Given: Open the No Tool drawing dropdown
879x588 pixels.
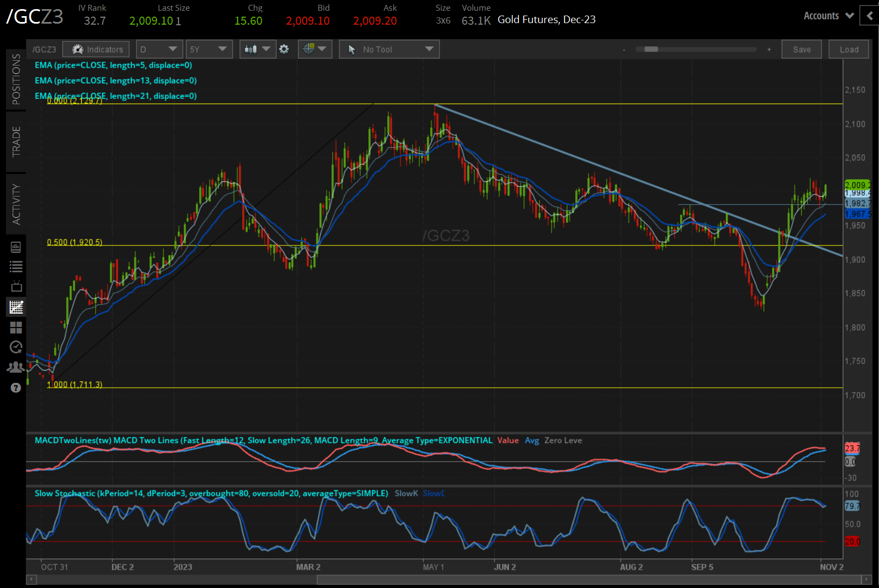Looking at the screenshot, I should tap(389, 49).
